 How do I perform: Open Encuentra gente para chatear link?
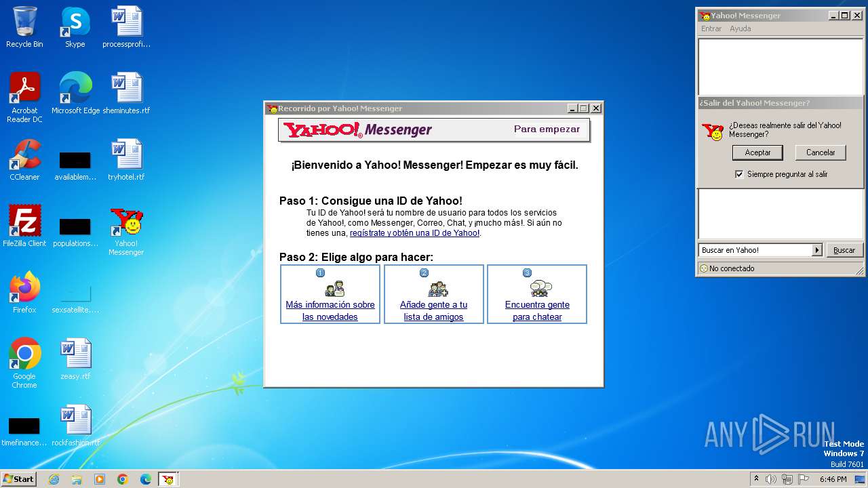(x=537, y=310)
